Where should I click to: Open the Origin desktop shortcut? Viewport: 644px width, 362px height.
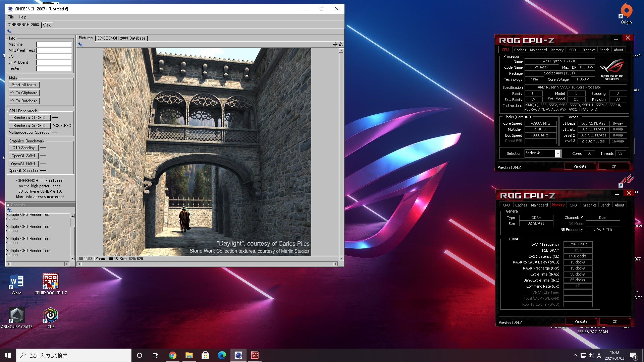pyautogui.click(x=626, y=13)
